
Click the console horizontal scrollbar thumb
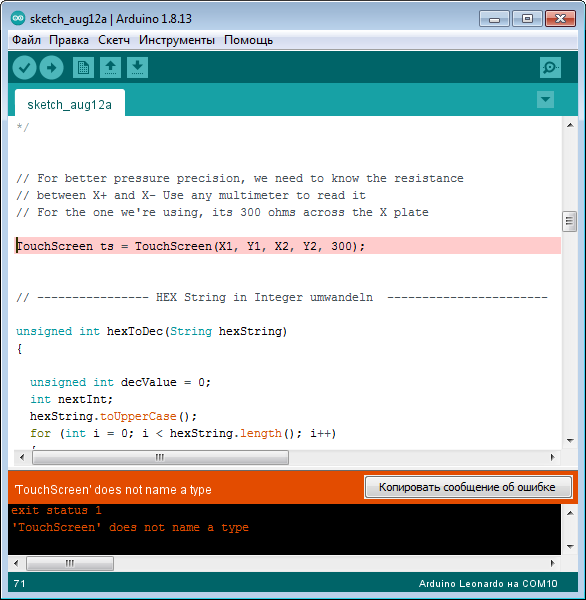click(70, 563)
